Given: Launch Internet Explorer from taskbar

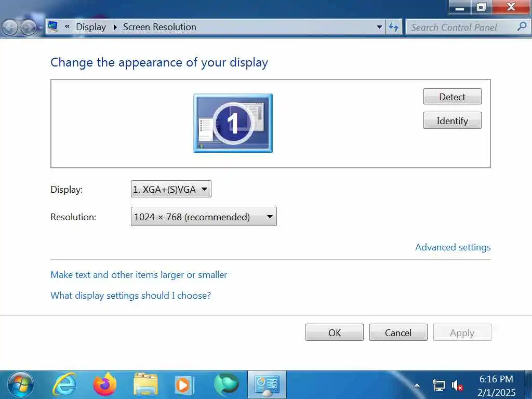Looking at the screenshot, I should 64,385.
